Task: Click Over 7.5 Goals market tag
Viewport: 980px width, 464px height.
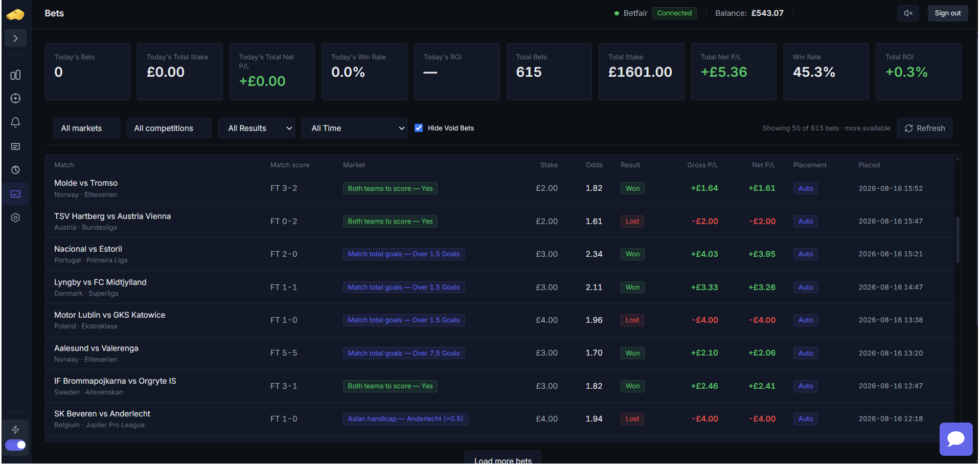Action: click(403, 353)
